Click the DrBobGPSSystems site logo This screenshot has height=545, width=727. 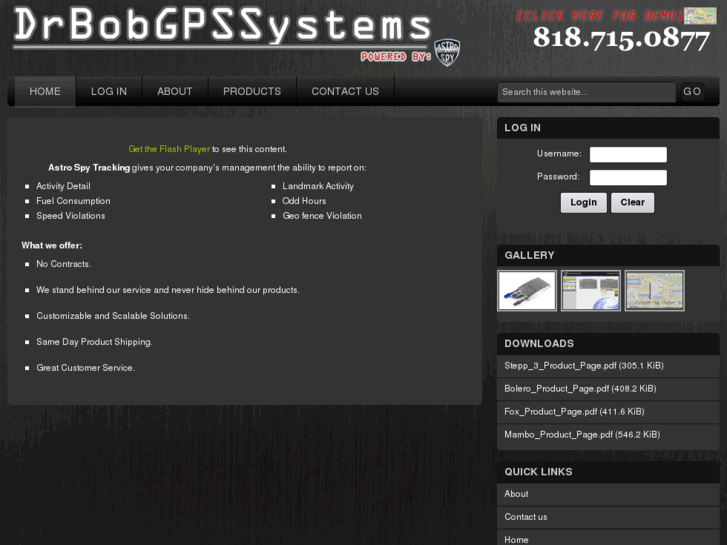pyautogui.click(x=223, y=26)
